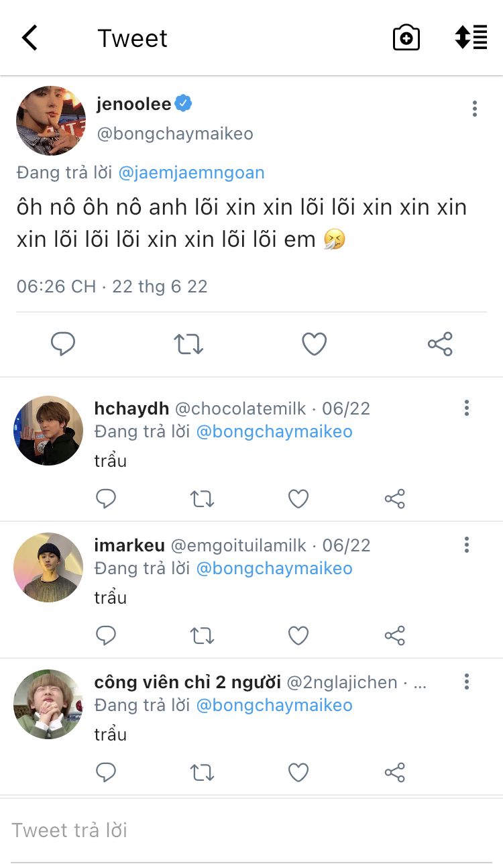The image size is (503, 868).
Task: Open more options for jenoolee's tweet
Action: pos(474,109)
